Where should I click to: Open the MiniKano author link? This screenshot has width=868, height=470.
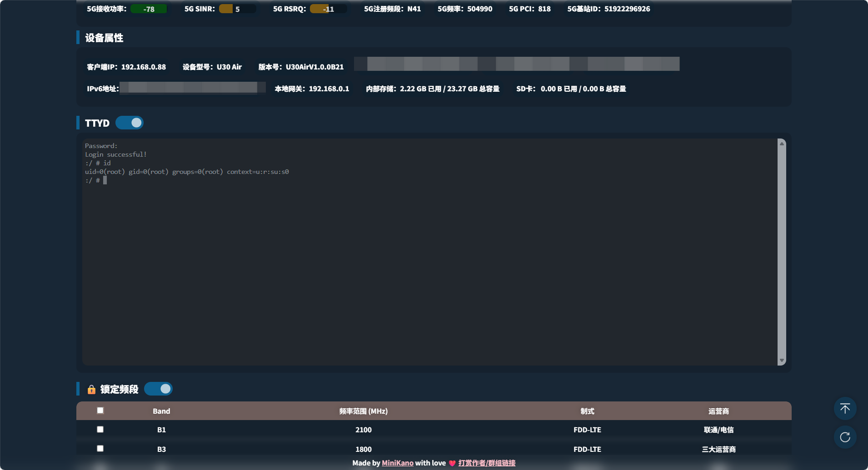(x=397, y=463)
